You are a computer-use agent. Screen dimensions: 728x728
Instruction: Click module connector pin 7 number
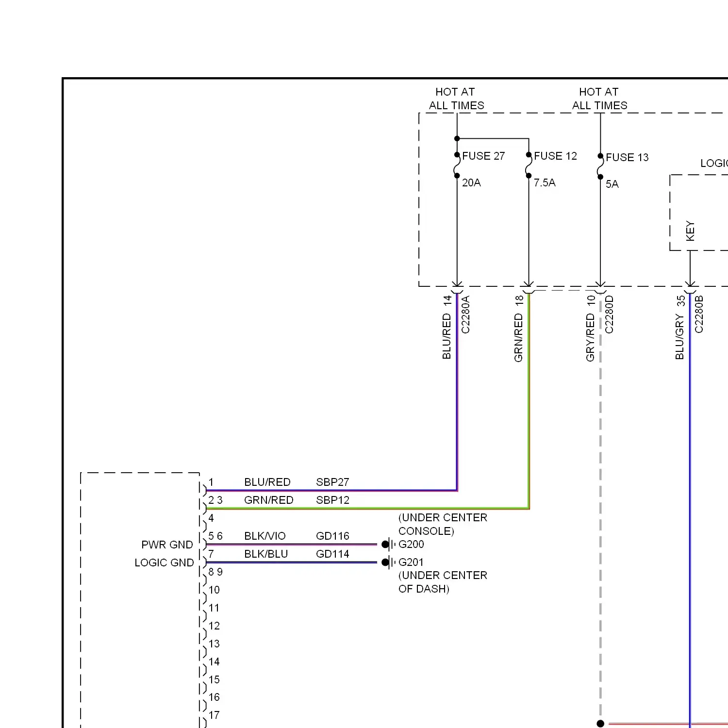211,554
